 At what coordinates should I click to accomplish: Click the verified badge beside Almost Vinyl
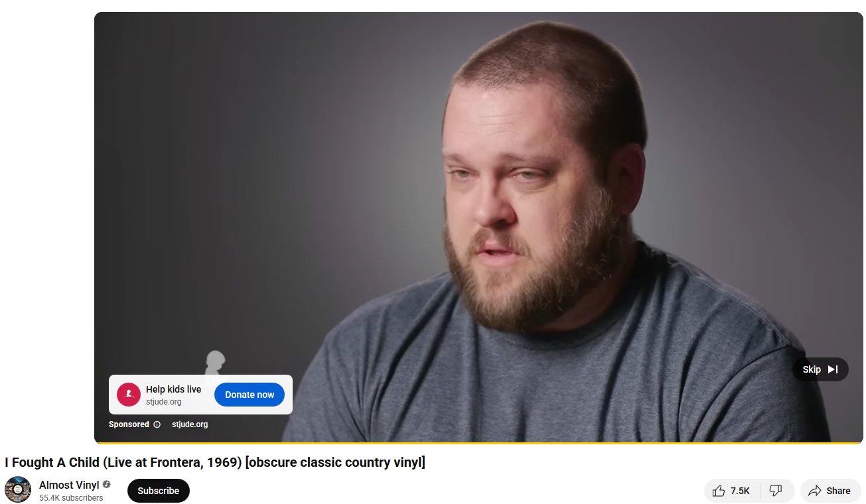tap(107, 485)
